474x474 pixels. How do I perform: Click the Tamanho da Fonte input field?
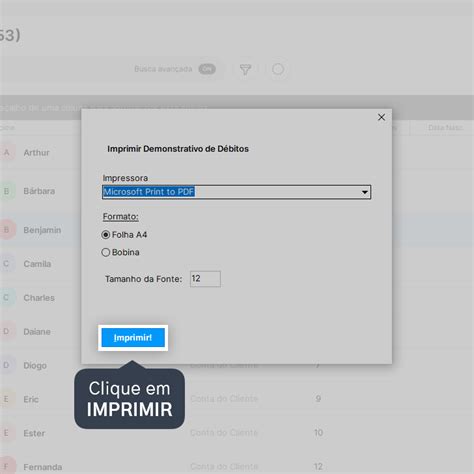tap(205, 279)
